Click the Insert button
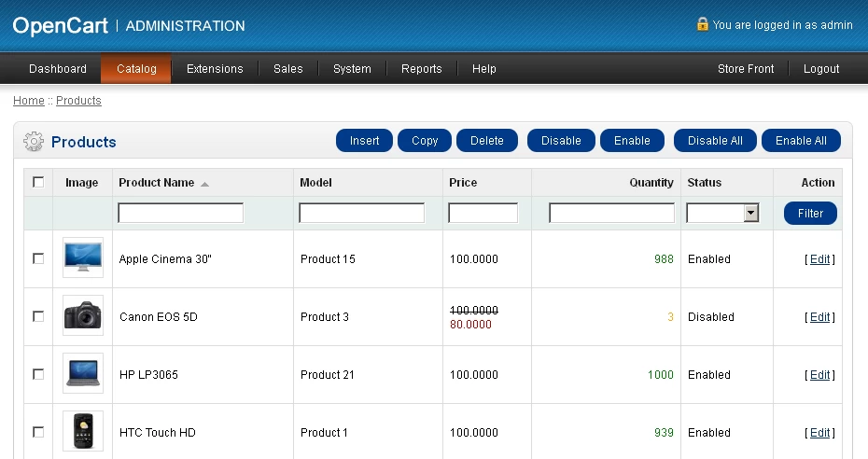Image resolution: width=868 pixels, height=459 pixels. [x=364, y=141]
